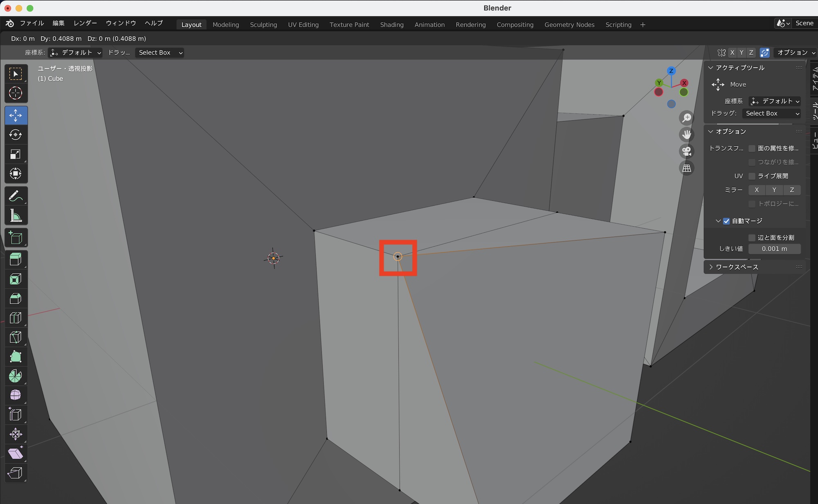This screenshot has width=818, height=504.
Task: Switch perspective/orthographic grid icon
Action: point(687,168)
